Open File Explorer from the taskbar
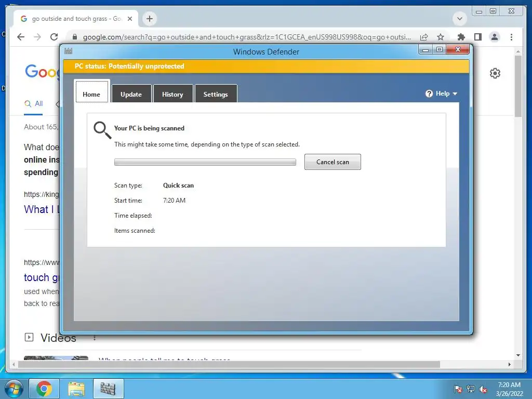 click(76, 389)
